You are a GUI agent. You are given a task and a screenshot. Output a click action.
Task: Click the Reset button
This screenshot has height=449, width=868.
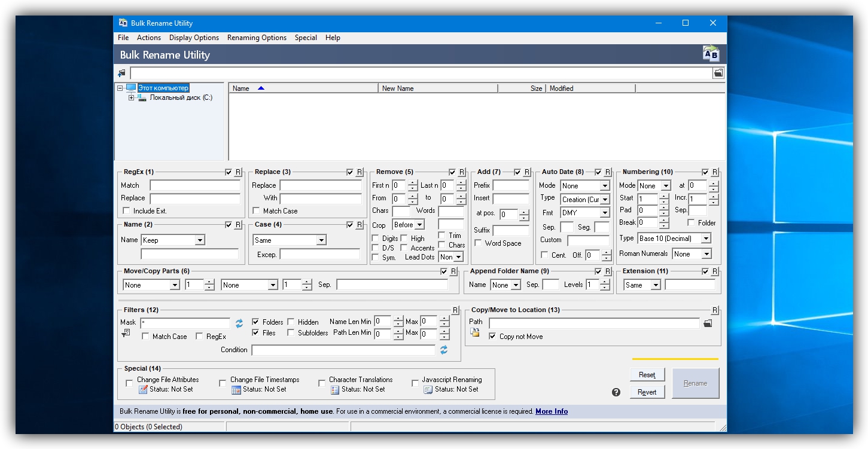647,375
